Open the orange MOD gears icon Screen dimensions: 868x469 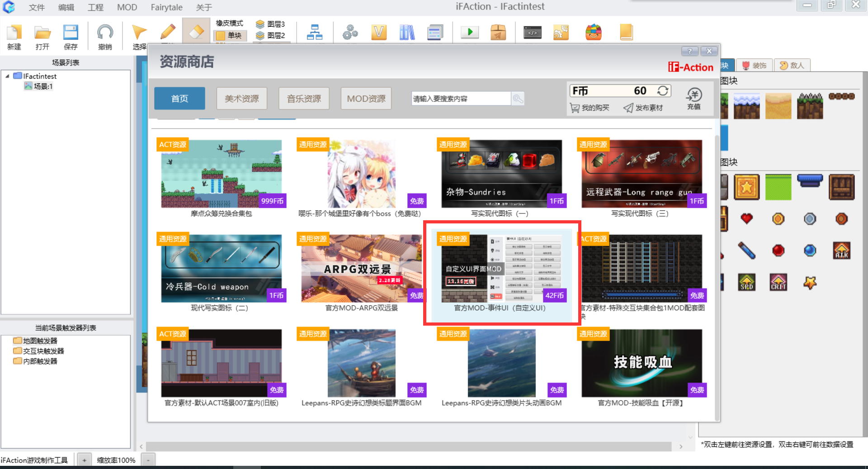coord(561,32)
